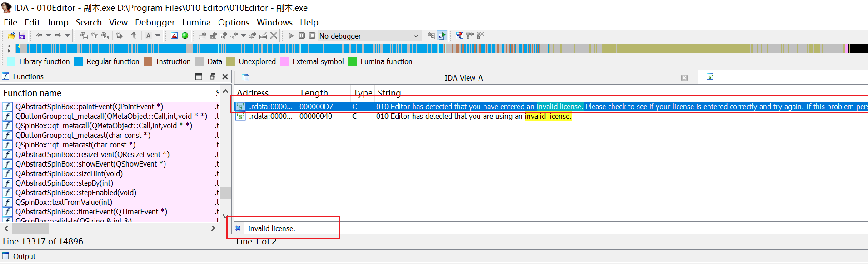Open the Search menu
The width and height of the screenshot is (868, 264).
(89, 22)
